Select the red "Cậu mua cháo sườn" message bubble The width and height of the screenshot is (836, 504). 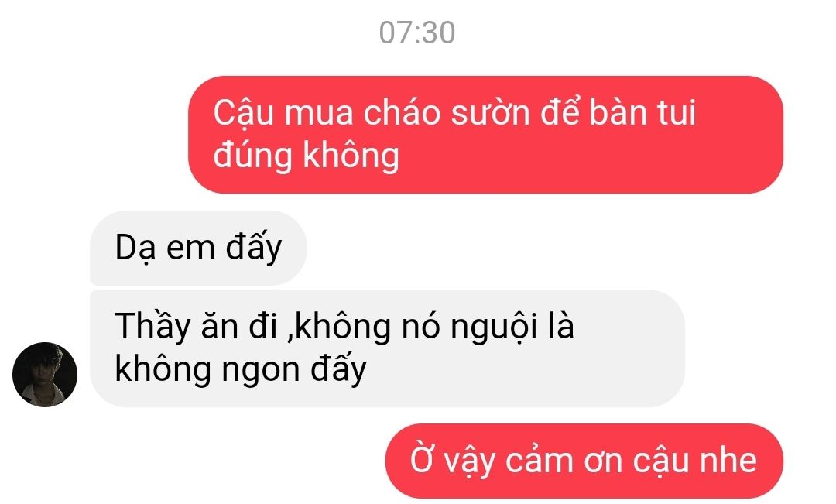pyautogui.click(x=485, y=135)
